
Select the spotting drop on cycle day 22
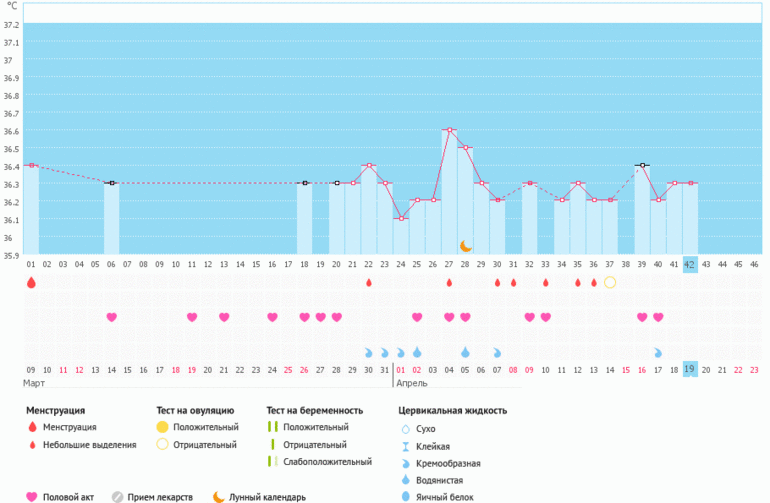[369, 283]
